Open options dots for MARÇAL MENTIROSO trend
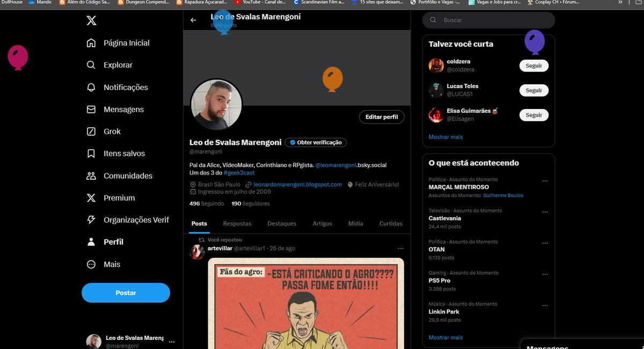Viewport: 644px width, 349px height. point(545,181)
